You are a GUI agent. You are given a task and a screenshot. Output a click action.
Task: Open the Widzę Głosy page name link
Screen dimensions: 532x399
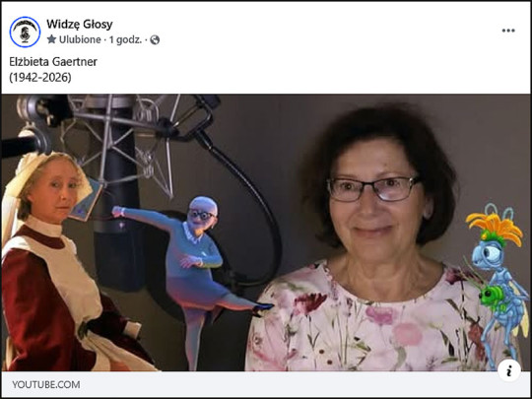(x=80, y=24)
